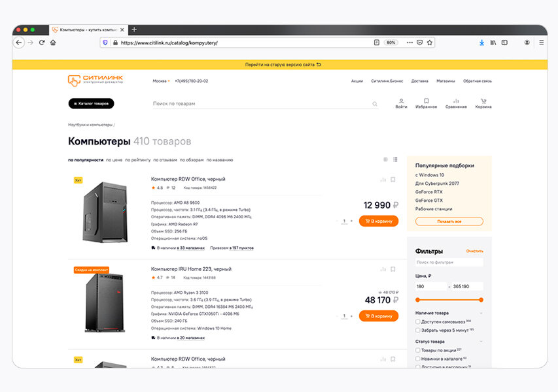
Task: Close the Компьютеры browser tab
Action: click(x=122, y=30)
